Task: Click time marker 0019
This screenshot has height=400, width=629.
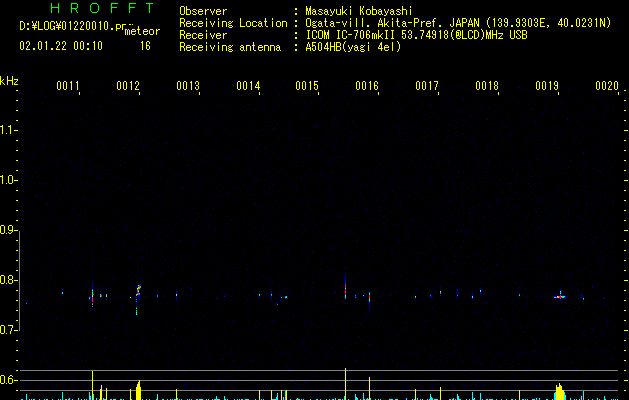Action: [547, 86]
